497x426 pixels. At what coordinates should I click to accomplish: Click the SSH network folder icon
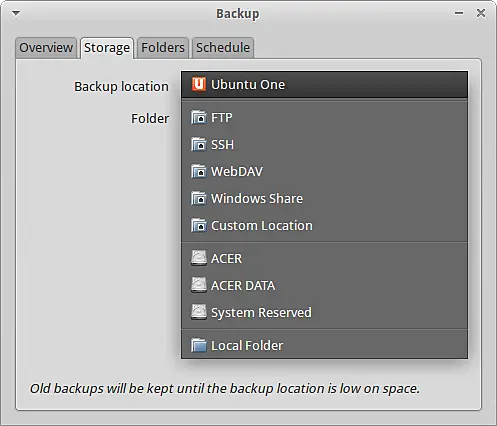[199, 144]
